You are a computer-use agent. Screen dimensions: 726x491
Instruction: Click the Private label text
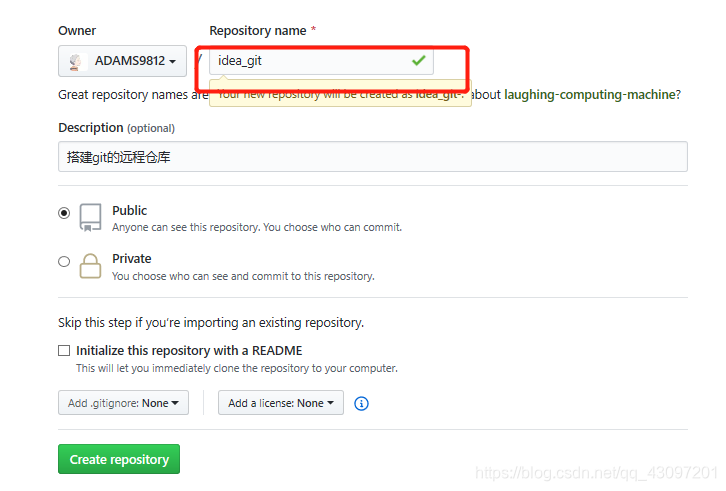pos(132,259)
